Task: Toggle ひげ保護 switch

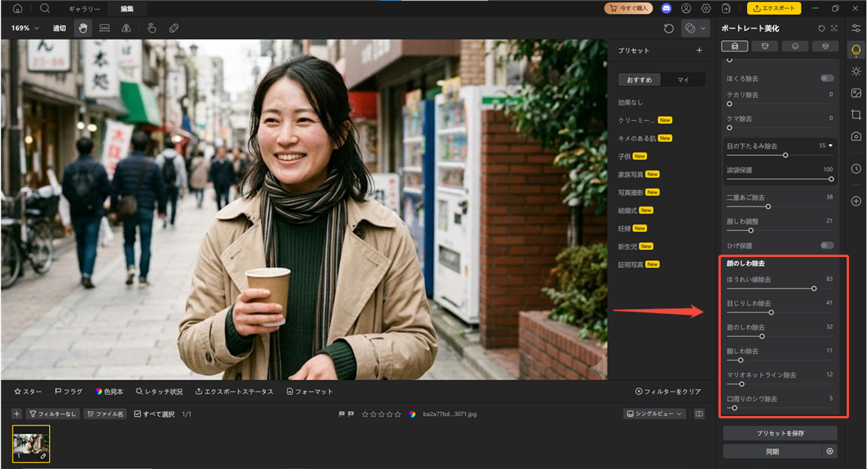Action: (x=827, y=245)
